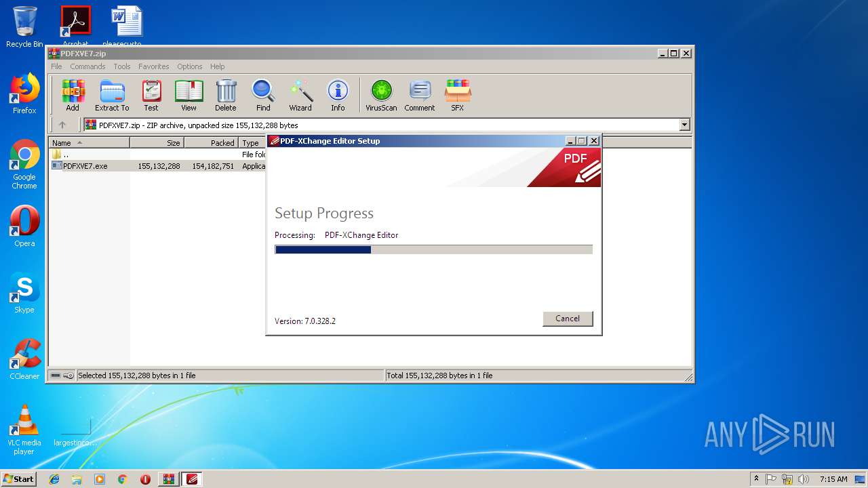Create SFX archive via SFX icon
The width and height of the screenshot is (868, 488).
click(458, 95)
